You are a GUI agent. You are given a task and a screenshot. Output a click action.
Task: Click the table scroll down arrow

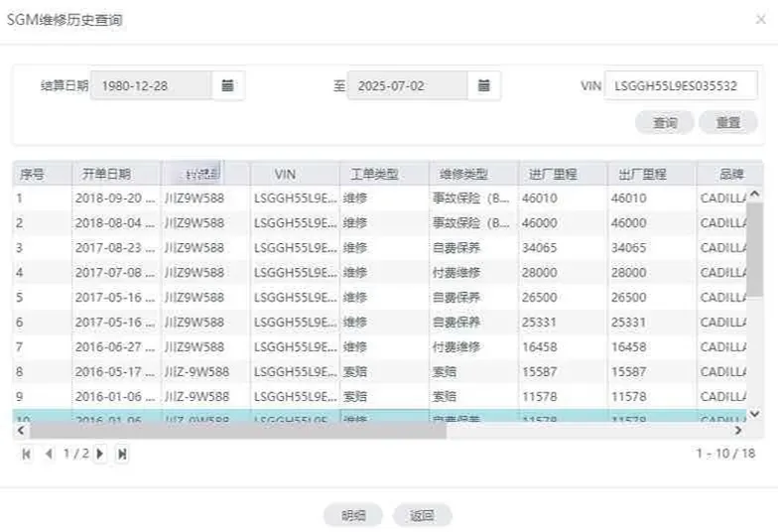754,413
